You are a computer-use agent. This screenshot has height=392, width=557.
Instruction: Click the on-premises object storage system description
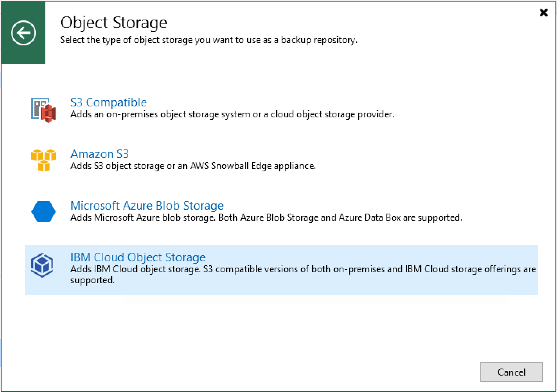coord(232,114)
